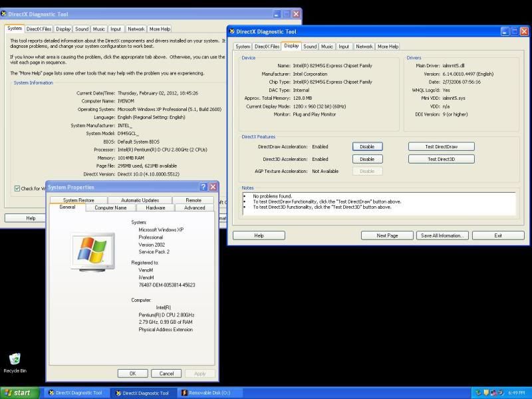Run the Test Direct3D button

442,159
